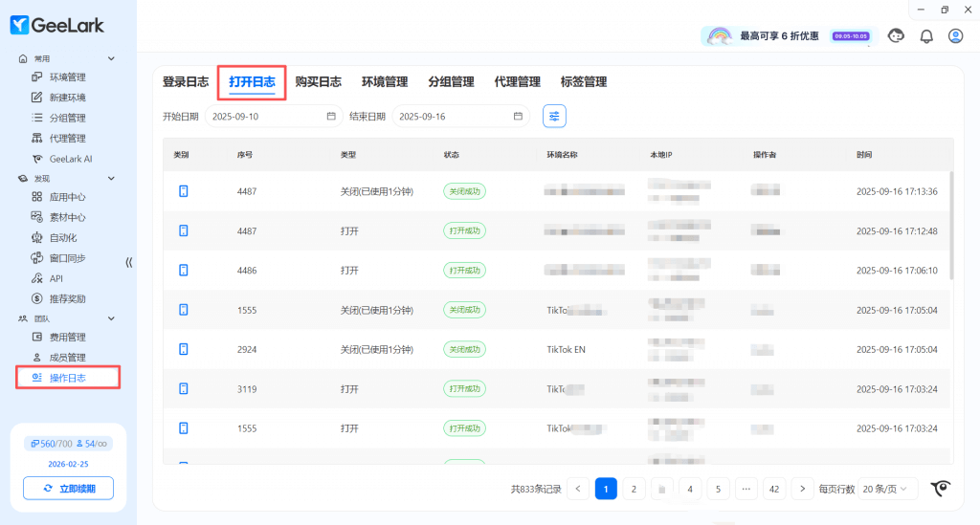Switch to the 登录日志 tab
The height and width of the screenshot is (525, 980).
click(x=186, y=82)
